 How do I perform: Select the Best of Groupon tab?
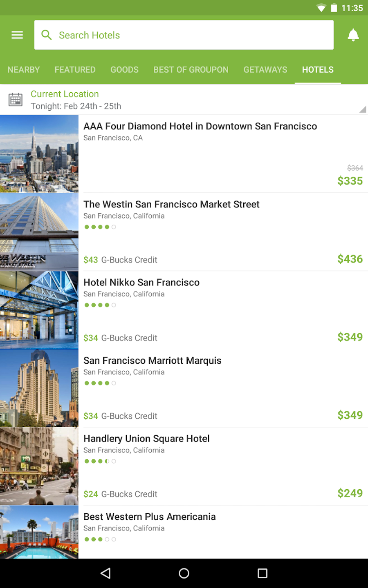point(191,70)
